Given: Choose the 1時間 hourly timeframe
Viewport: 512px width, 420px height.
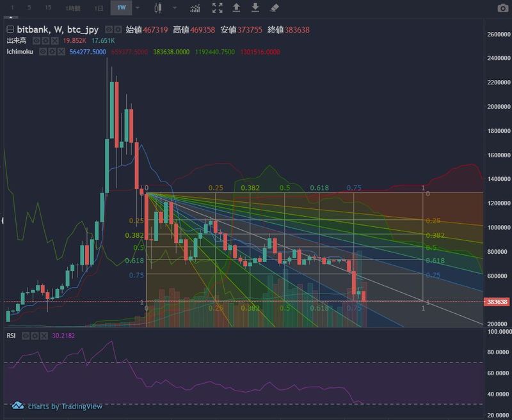Looking at the screenshot, I should (73, 8).
